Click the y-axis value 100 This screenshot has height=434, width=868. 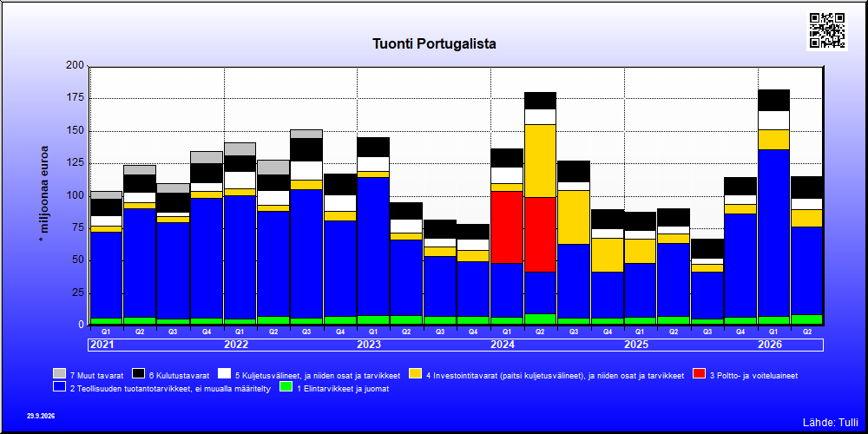point(75,195)
